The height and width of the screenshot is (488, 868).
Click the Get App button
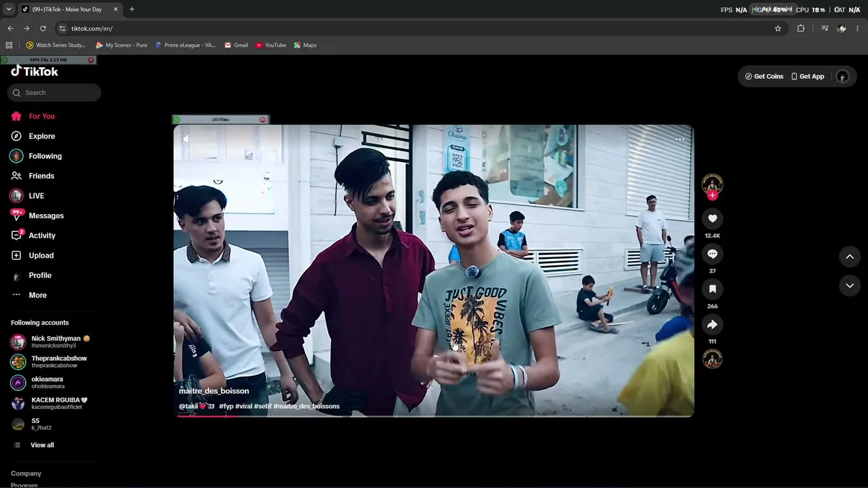(x=808, y=77)
